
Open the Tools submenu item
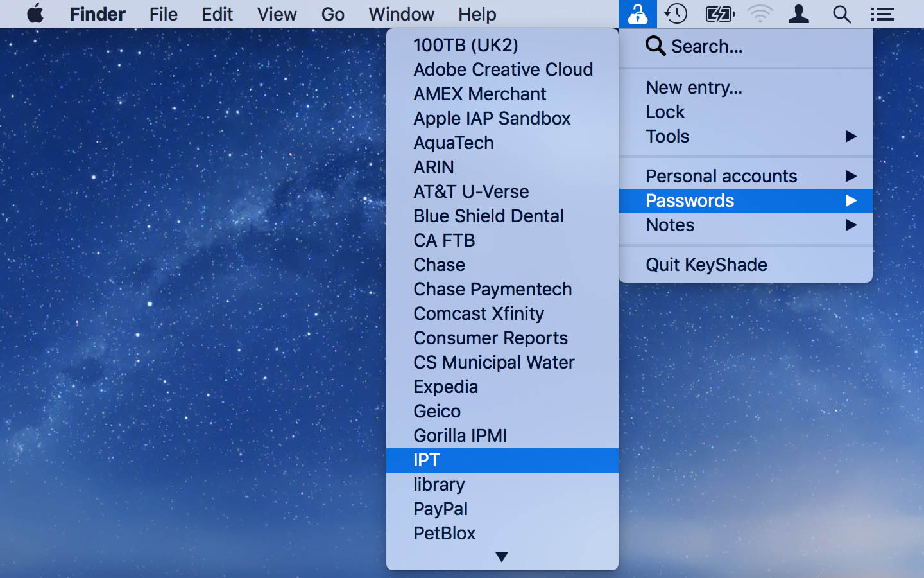point(746,136)
